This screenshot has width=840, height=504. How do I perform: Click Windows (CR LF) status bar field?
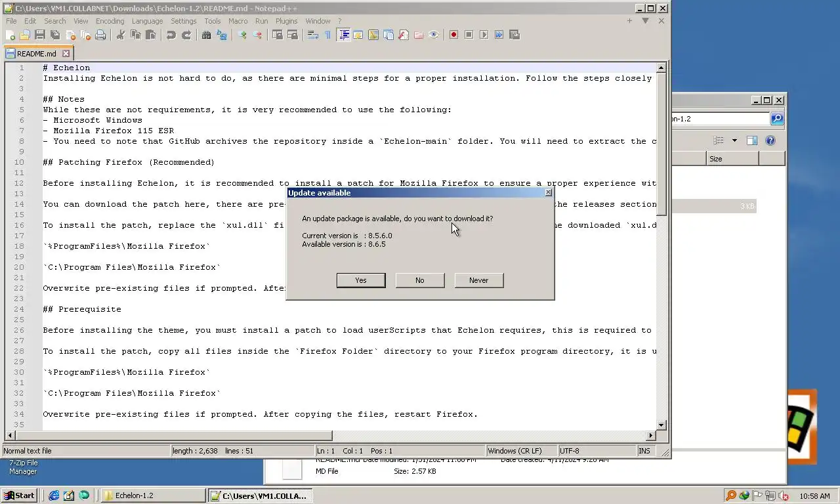pos(521,451)
